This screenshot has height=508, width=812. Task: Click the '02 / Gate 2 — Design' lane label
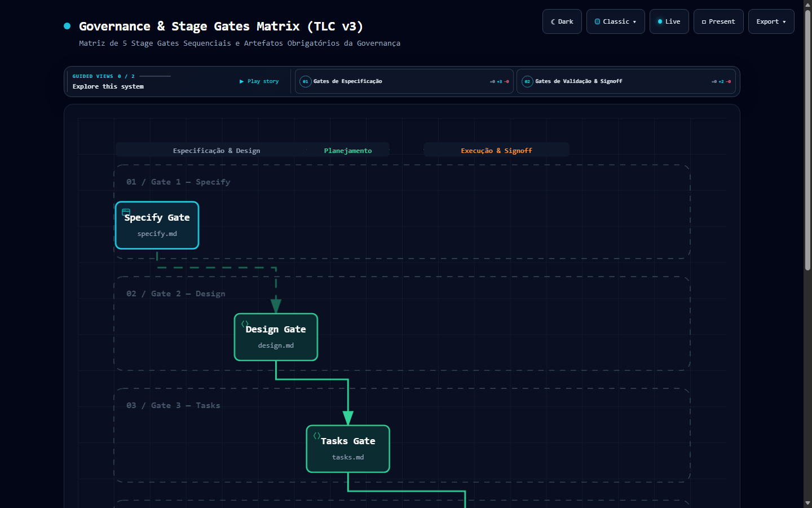tap(176, 294)
